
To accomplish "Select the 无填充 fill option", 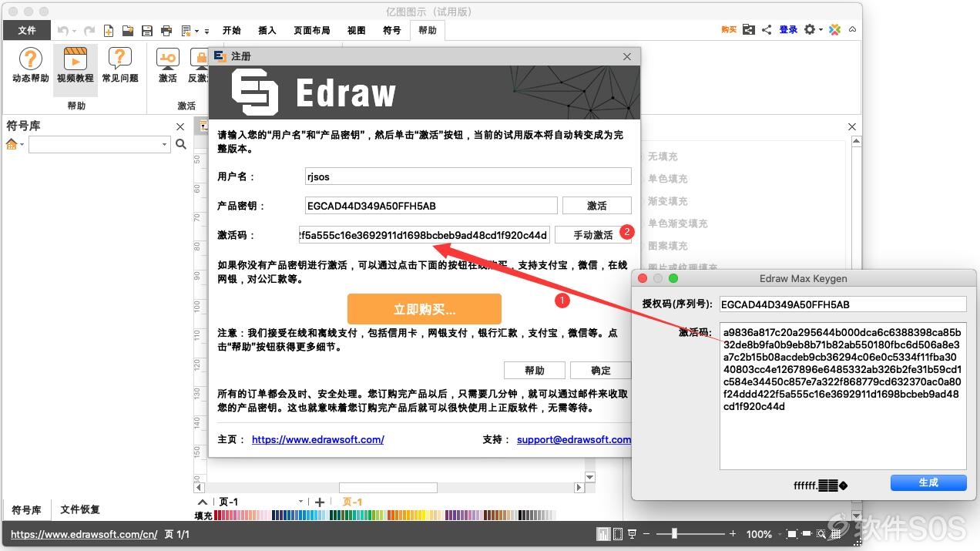I will [x=662, y=156].
